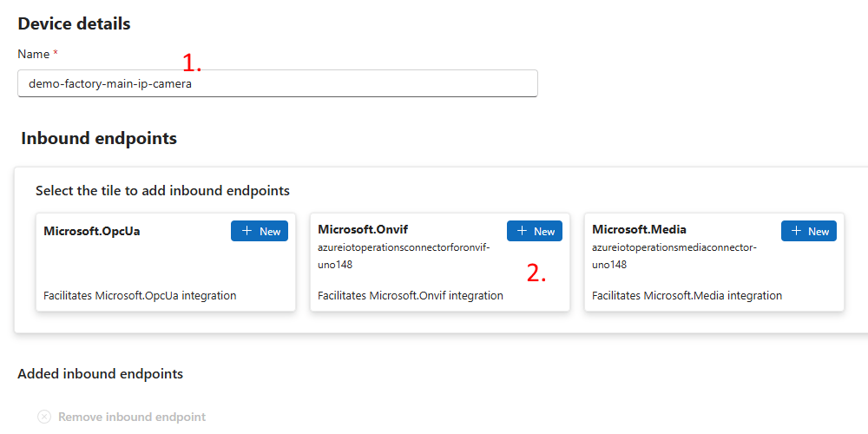Click the Device details heading

[x=74, y=23]
